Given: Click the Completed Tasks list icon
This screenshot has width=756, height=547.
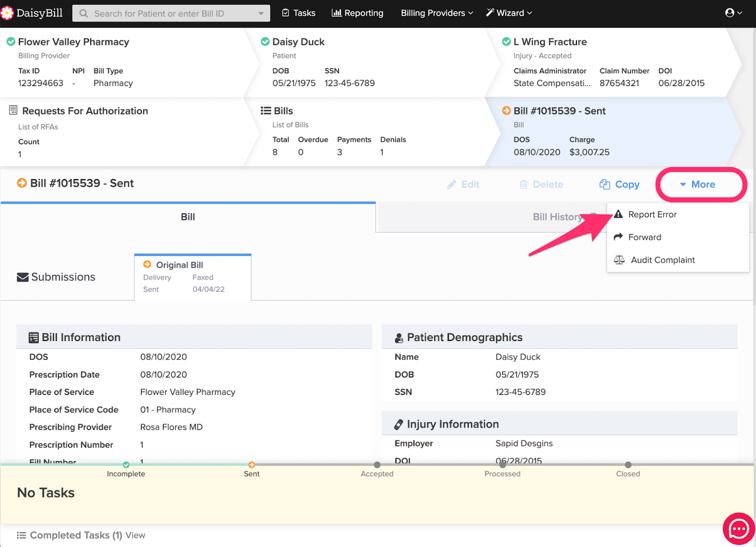Looking at the screenshot, I should pos(21,535).
